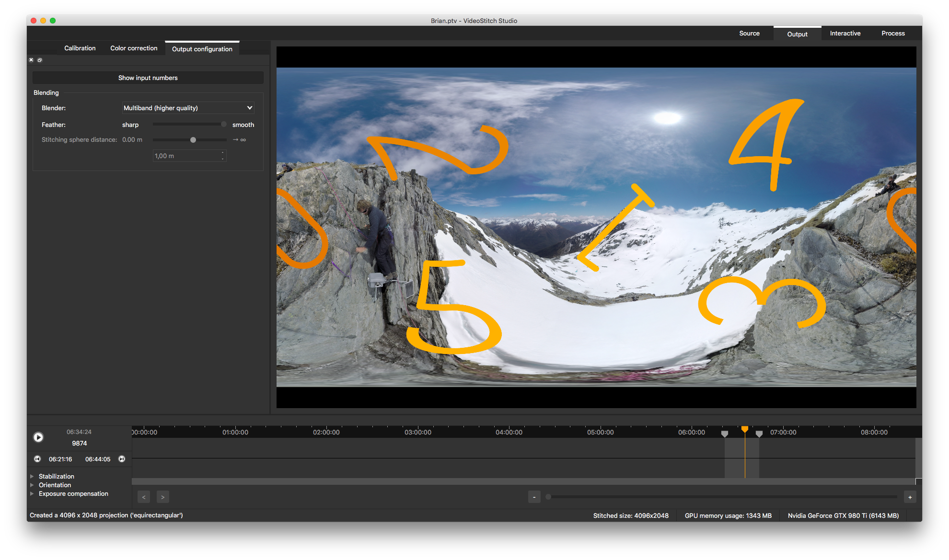This screenshot has height=560, width=949.
Task: Open the Blender dropdown menu
Action: point(187,108)
